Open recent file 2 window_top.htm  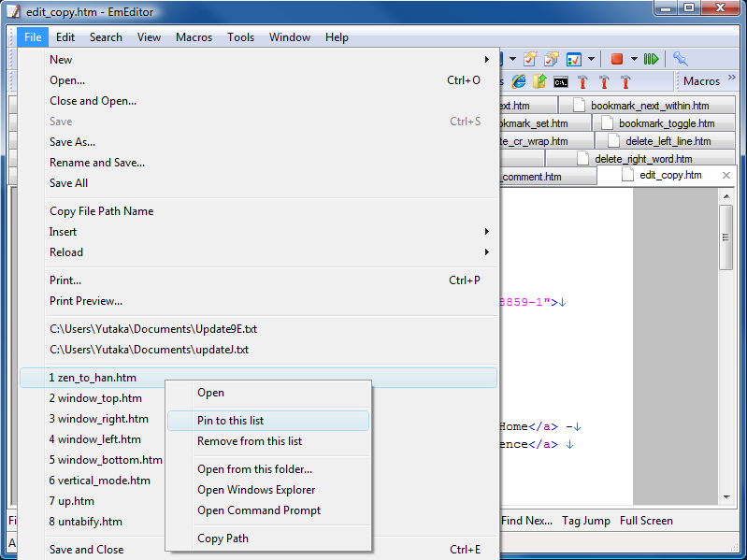(x=95, y=398)
